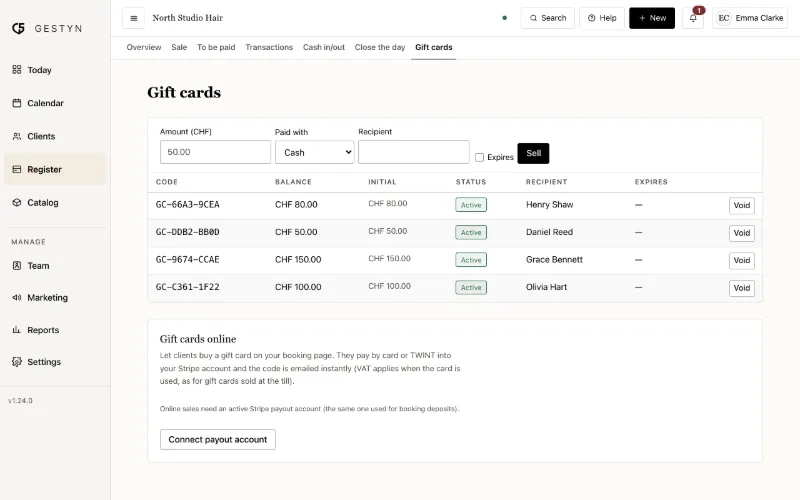Void Grace Bennett's gift card
800x500 pixels.
tap(742, 261)
